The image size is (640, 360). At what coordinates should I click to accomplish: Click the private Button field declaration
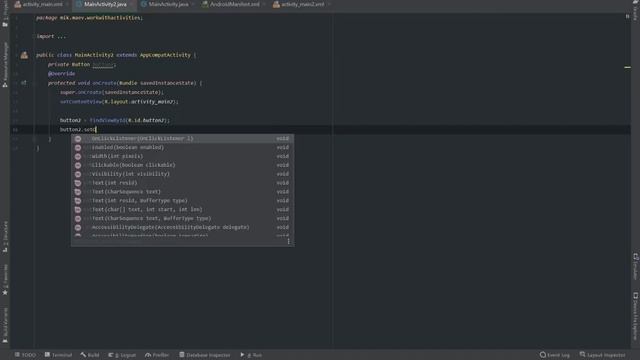[82, 64]
